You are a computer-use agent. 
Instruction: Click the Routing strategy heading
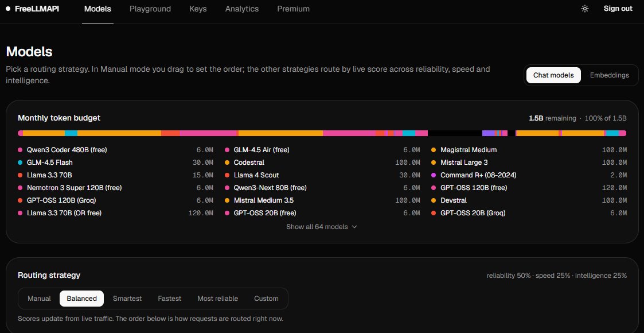coord(49,275)
